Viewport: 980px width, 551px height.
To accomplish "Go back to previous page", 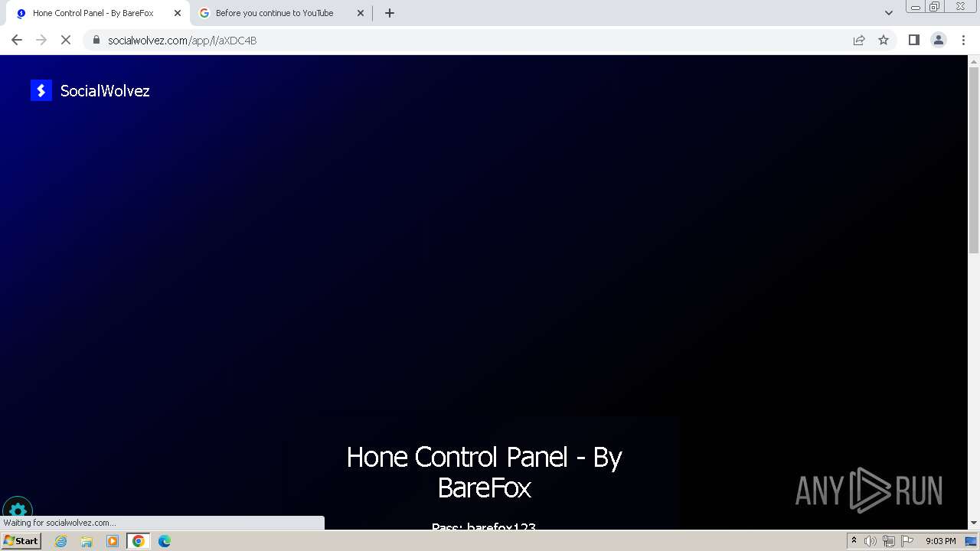I will click(17, 40).
